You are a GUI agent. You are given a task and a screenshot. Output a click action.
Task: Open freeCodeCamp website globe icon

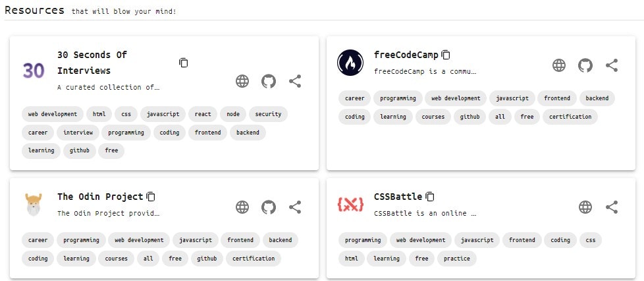559,65
